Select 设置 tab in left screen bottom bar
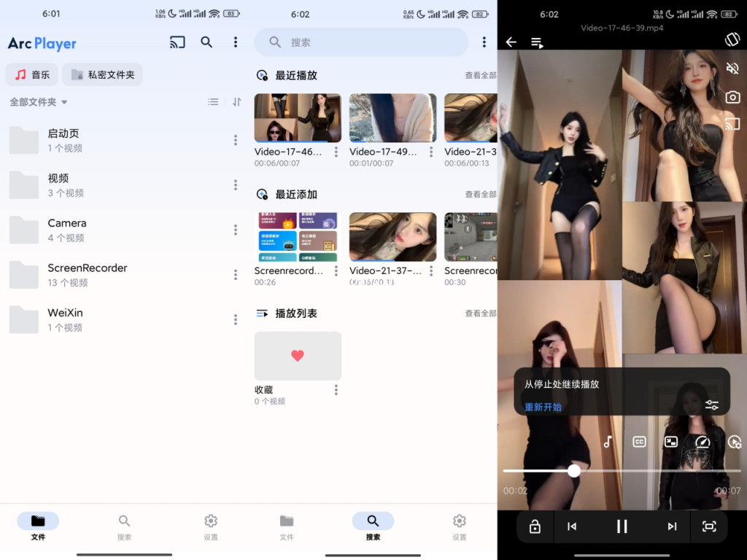Viewport: 747px width, 560px height. (211, 526)
